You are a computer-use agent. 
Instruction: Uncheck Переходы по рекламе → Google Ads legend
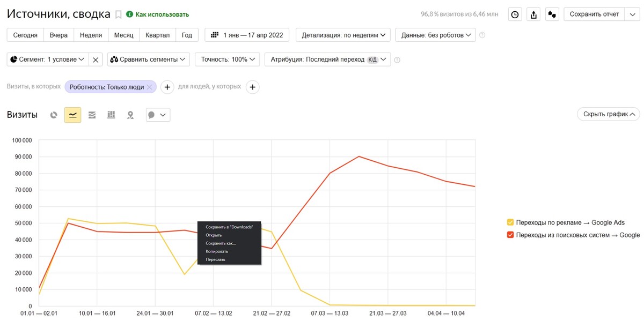tap(510, 222)
